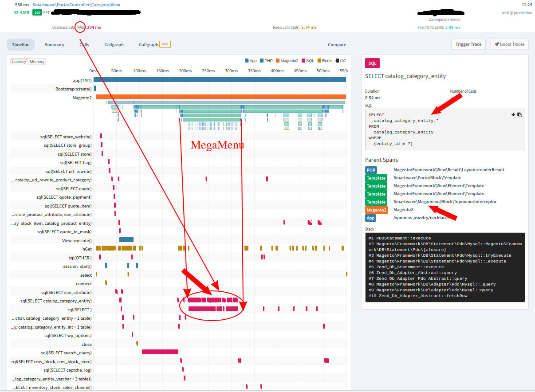This screenshot has height=392, width=535.
Task: Copy the SQL query with clipboard icon
Action: pos(519,114)
